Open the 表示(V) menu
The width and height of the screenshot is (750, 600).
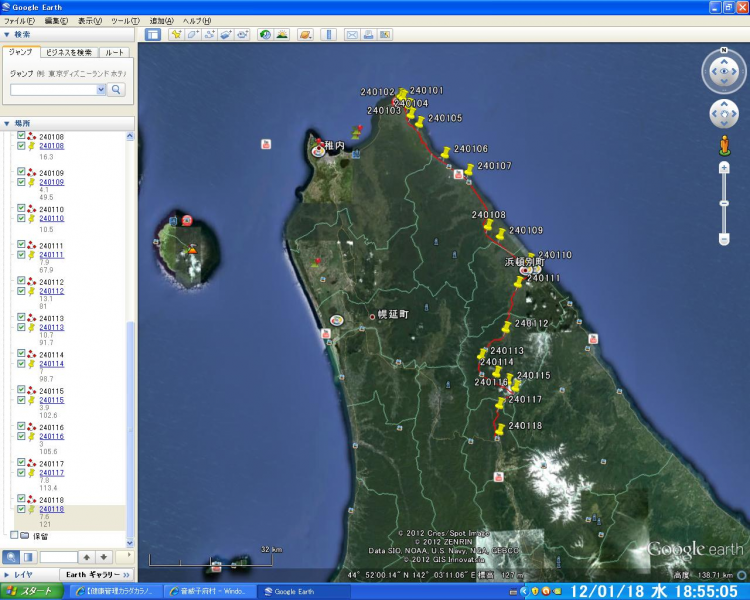(x=90, y=21)
